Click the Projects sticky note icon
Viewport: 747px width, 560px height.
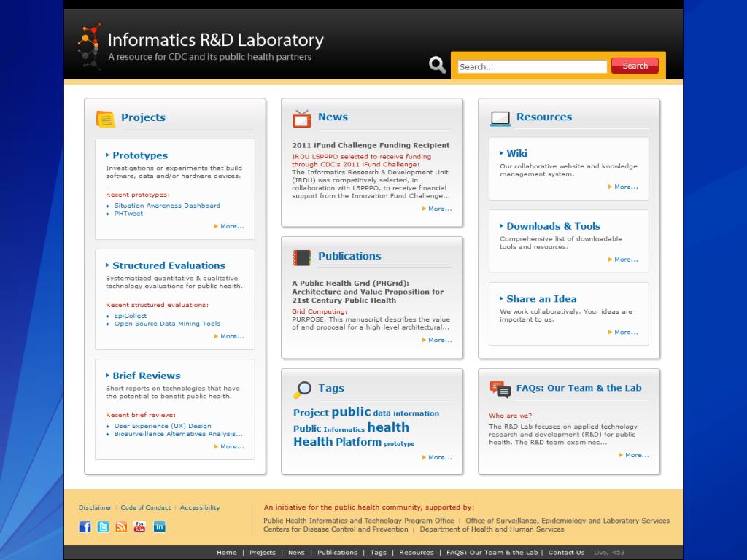coord(105,119)
